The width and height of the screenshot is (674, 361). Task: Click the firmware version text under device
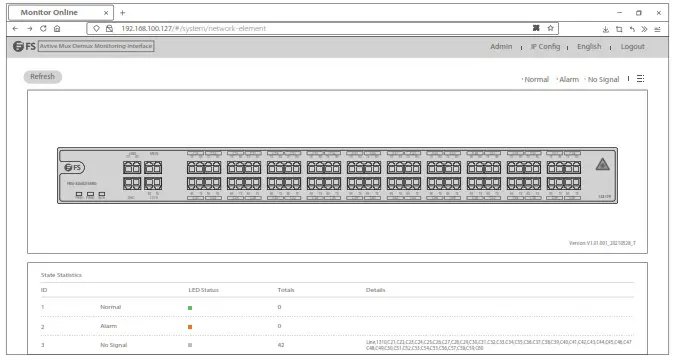click(602, 243)
